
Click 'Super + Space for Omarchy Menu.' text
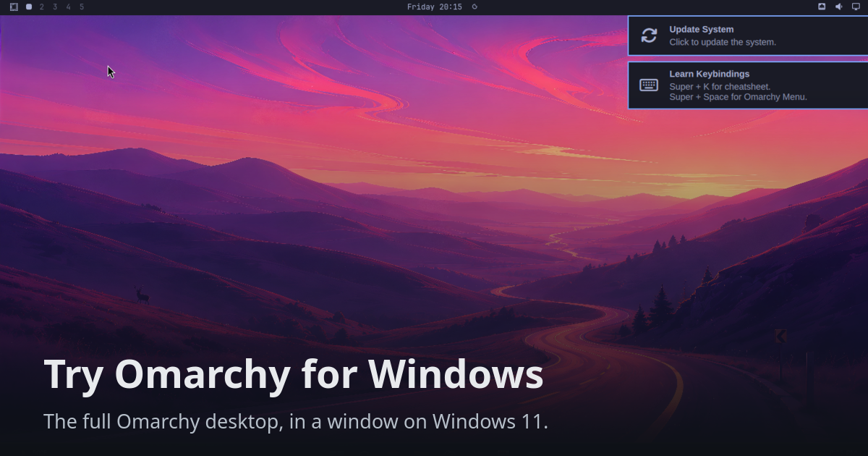[738, 97]
